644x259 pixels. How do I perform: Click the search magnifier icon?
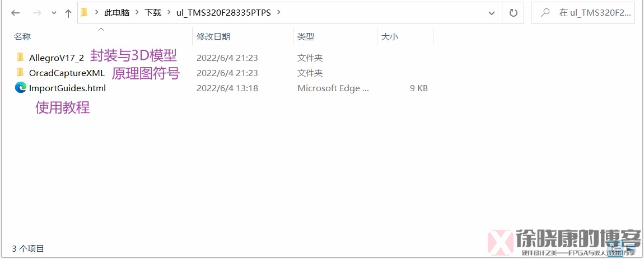(545, 13)
